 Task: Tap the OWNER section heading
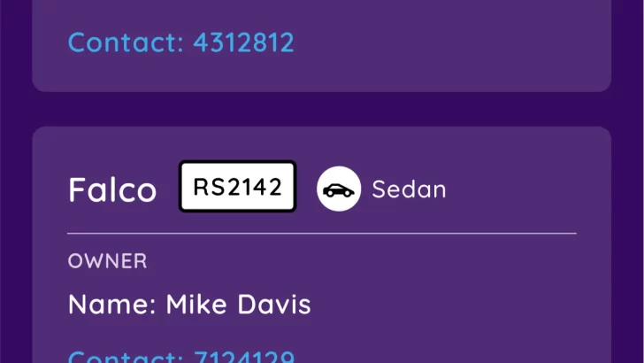click(107, 261)
